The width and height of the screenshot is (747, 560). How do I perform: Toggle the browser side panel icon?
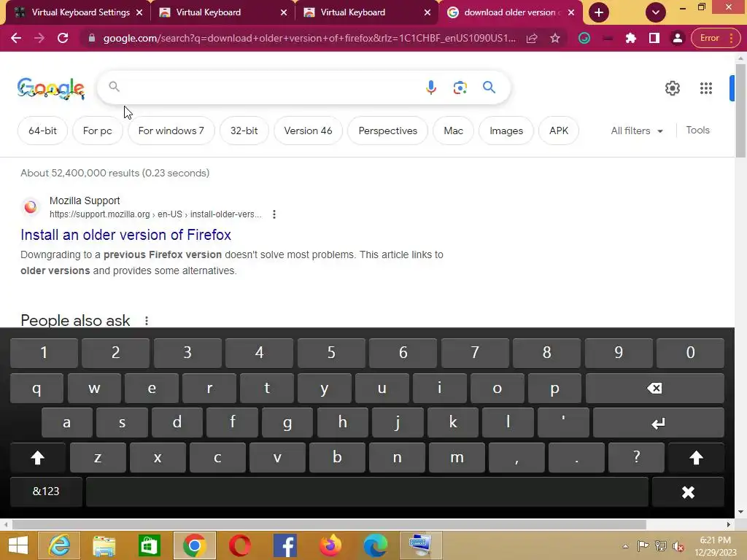pyautogui.click(x=654, y=38)
